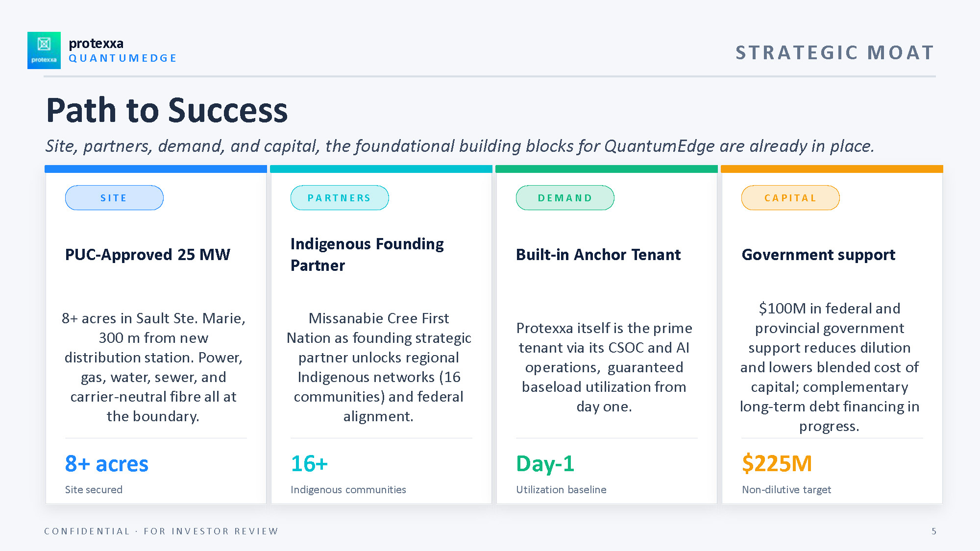This screenshot has width=980, height=551.
Task: Click the teal color bar above Partners card
Action: pos(381,169)
